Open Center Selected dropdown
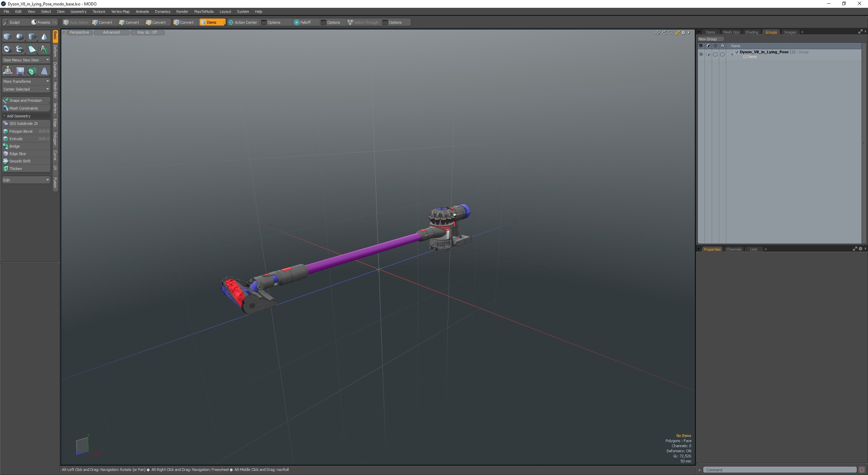 pyautogui.click(x=26, y=89)
